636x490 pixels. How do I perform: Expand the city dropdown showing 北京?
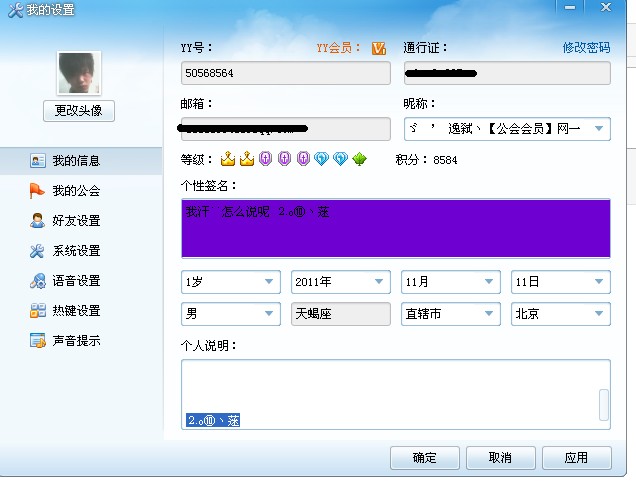[561, 314]
